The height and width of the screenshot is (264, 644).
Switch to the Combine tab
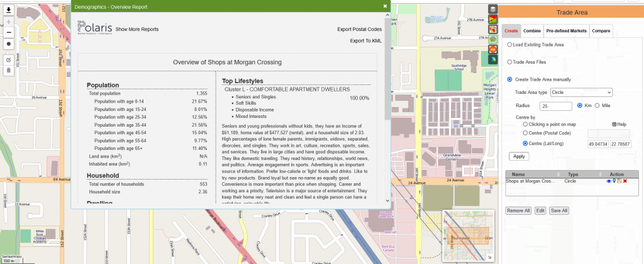(x=532, y=31)
